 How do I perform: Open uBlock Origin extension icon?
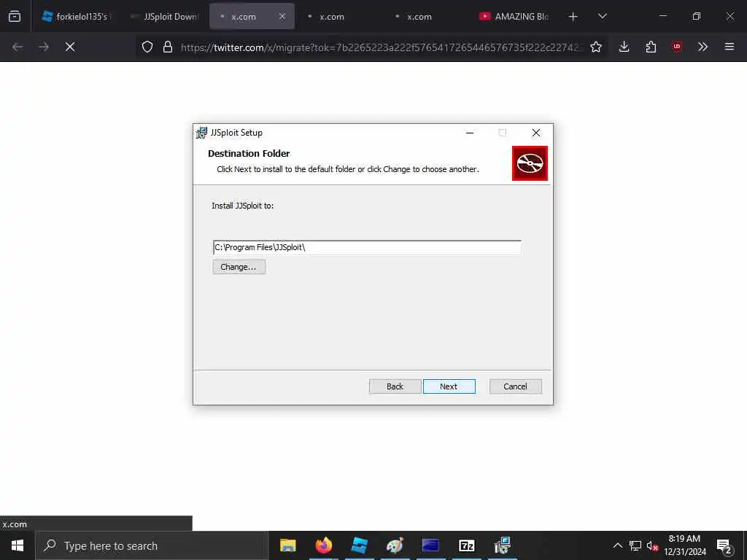(x=677, y=47)
